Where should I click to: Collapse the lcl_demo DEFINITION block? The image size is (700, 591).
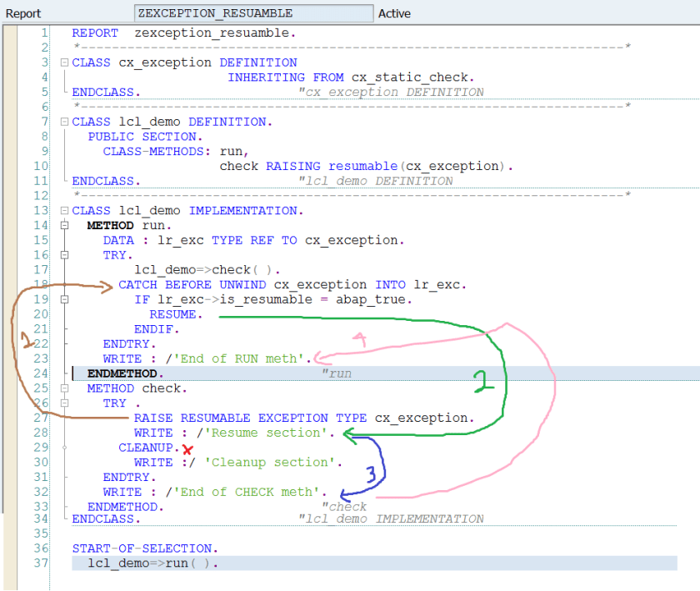(x=64, y=122)
